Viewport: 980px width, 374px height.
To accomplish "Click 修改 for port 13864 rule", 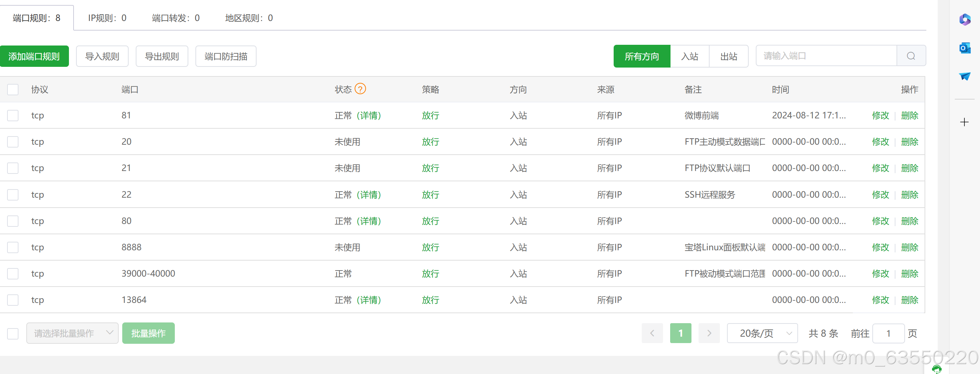I will pos(880,300).
